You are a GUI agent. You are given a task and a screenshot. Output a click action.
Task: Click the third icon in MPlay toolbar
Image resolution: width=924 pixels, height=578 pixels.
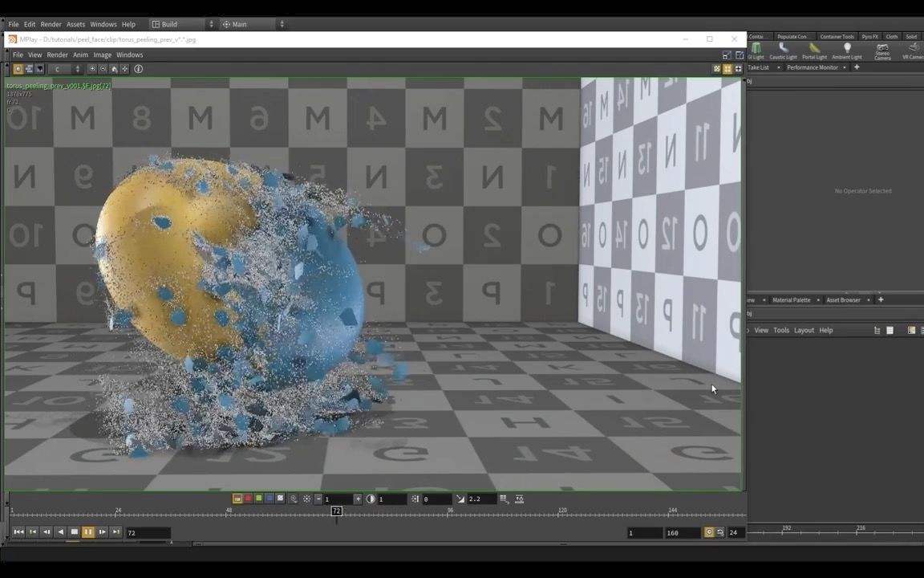click(x=39, y=69)
